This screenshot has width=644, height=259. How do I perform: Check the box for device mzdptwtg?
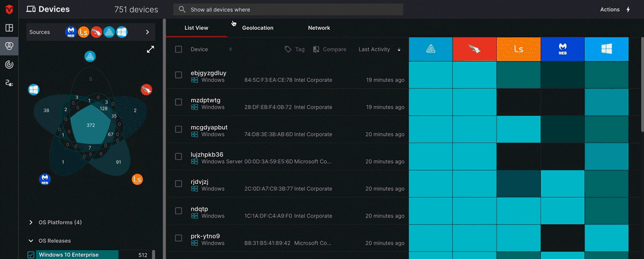(x=178, y=102)
